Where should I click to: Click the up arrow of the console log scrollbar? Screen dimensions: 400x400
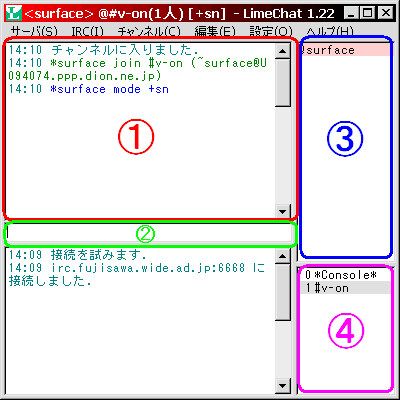click(283, 256)
